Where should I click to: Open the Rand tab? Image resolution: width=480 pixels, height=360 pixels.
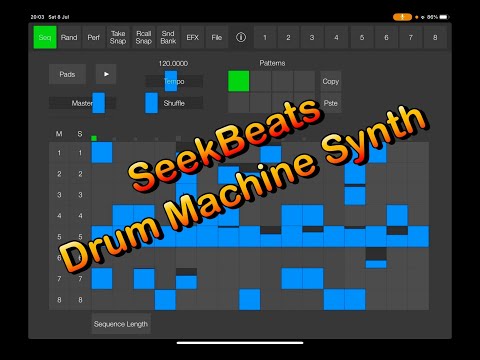click(69, 37)
